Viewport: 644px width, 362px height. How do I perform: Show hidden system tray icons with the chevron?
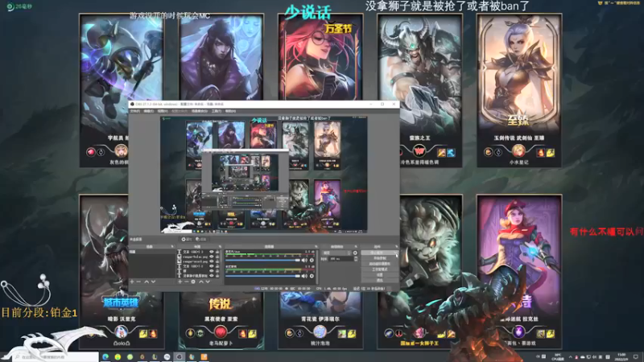pyautogui.click(x=570, y=357)
